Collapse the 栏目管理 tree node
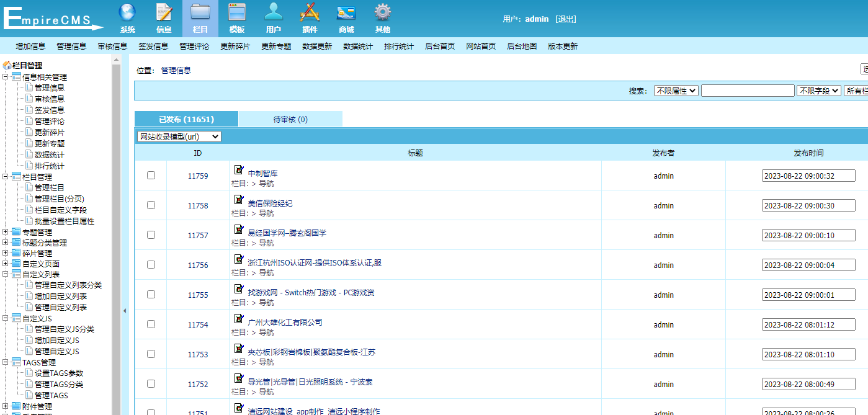Image resolution: width=868 pixels, height=415 pixels. click(6, 177)
